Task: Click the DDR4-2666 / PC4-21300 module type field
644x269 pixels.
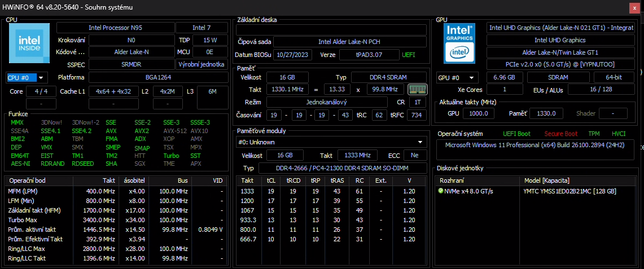Action: click(x=343, y=169)
